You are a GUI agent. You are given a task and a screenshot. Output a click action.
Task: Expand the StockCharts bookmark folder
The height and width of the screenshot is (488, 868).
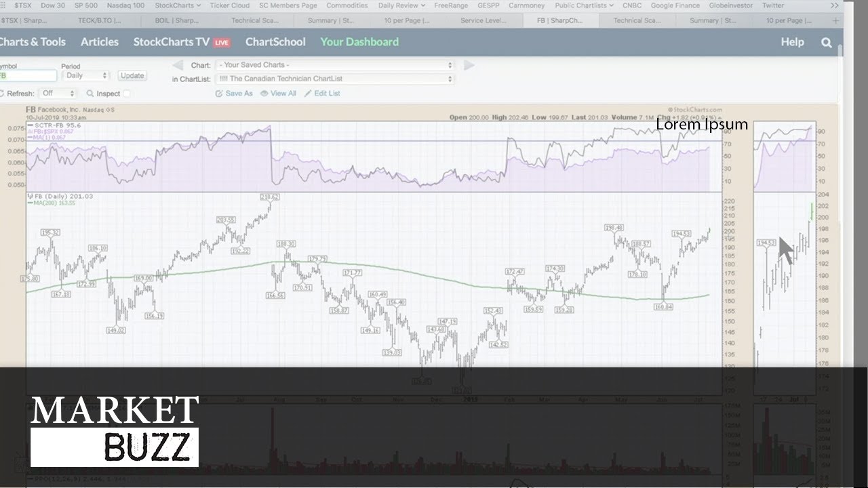(x=178, y=5)
